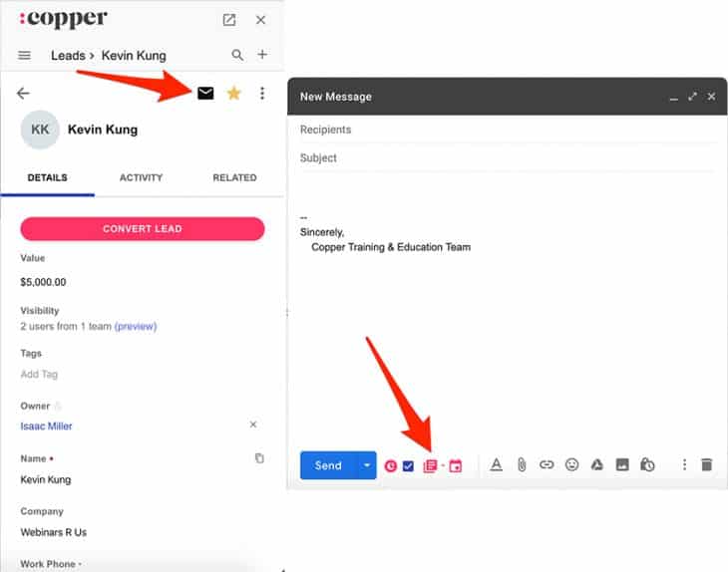Image resolution: width=728 pixels, height=572 pixels.
Task: Switch to the Details tab
Action: pos(47,177)
